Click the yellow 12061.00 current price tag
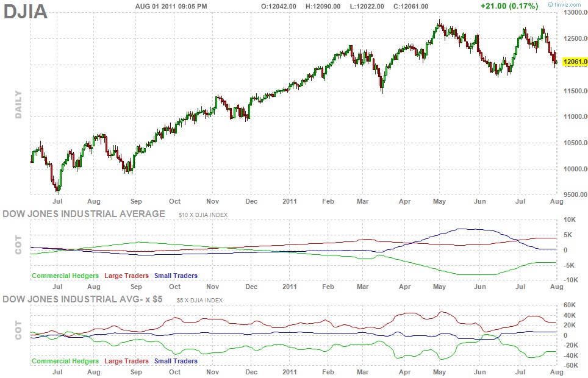The width and height of the screenshot is (588, 378). [x=575, y=62]
